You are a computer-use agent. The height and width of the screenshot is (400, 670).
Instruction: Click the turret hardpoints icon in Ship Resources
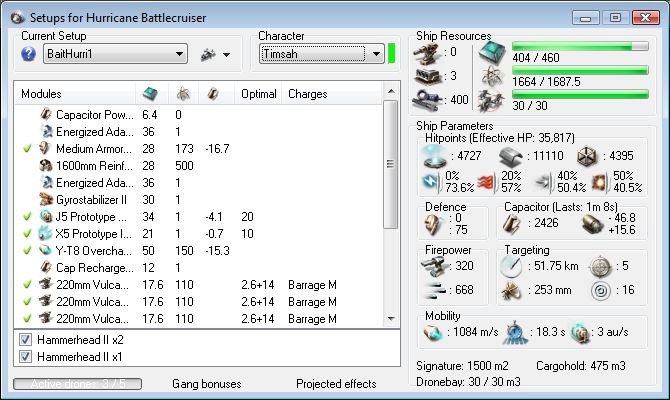tap(427, 54)
